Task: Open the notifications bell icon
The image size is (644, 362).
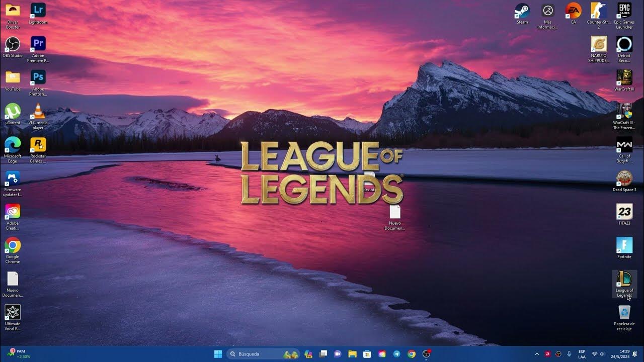Action: 635,354
